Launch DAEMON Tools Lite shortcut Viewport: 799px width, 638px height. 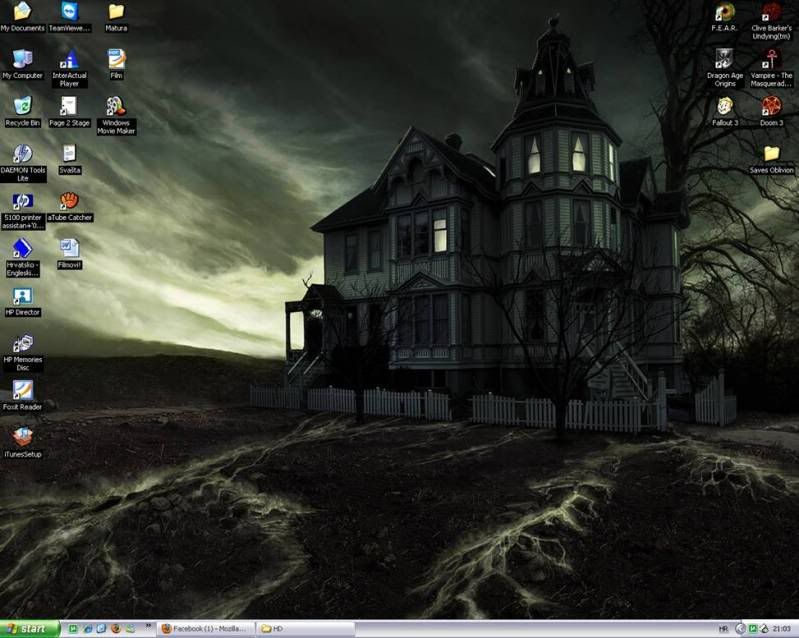pos(22,154)
